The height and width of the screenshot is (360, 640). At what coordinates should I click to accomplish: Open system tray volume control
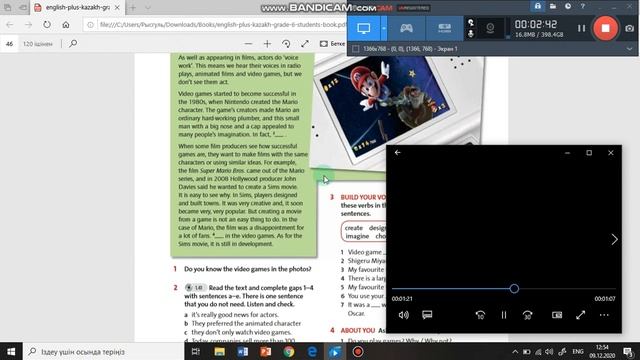[x=549, y=351]
